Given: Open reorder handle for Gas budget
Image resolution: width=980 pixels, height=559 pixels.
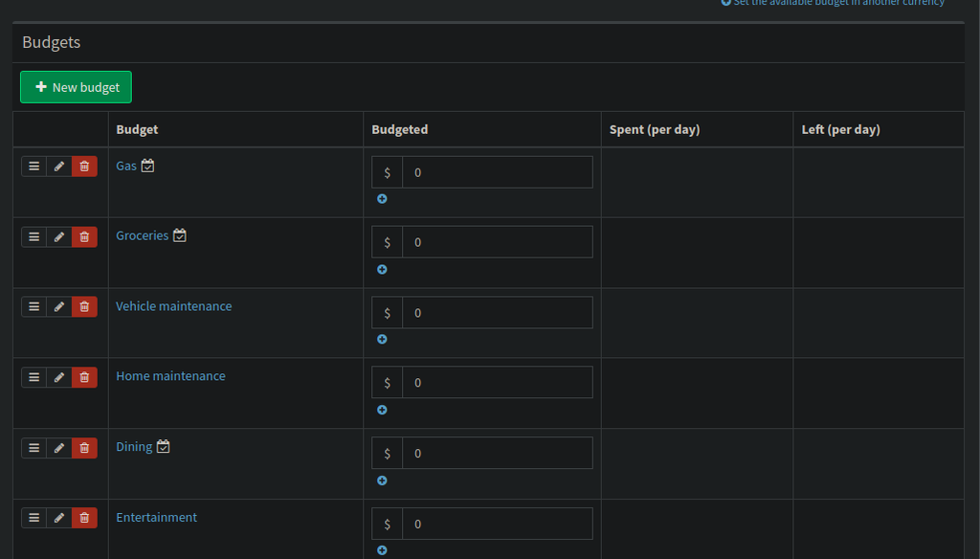Looking at the screenshot, I should (x=33, y=167).
